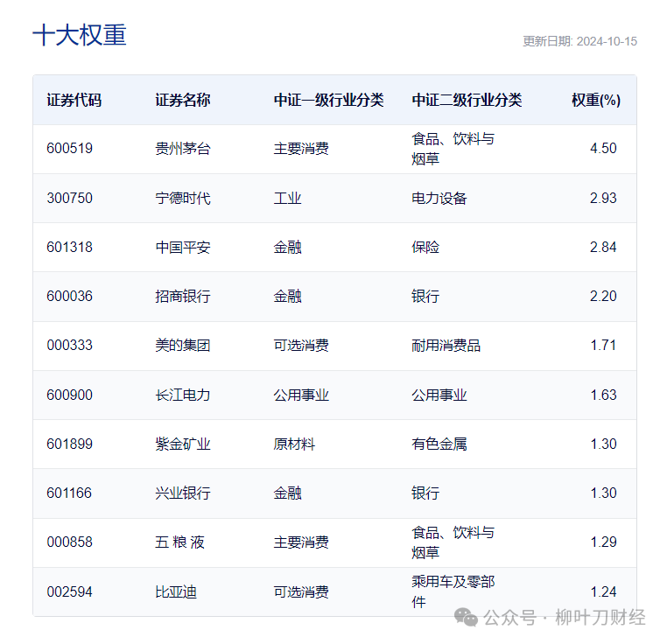667x644 pixels.
Task: Click the 中证一级行业分类 column header
Action: click(x=329, y=101)
